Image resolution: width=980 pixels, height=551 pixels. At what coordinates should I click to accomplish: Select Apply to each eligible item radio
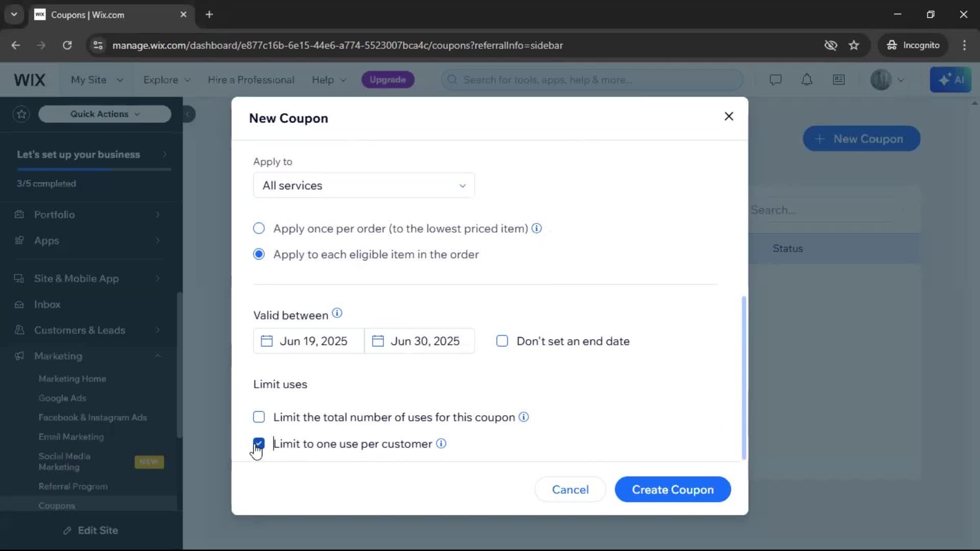[259, 254]
